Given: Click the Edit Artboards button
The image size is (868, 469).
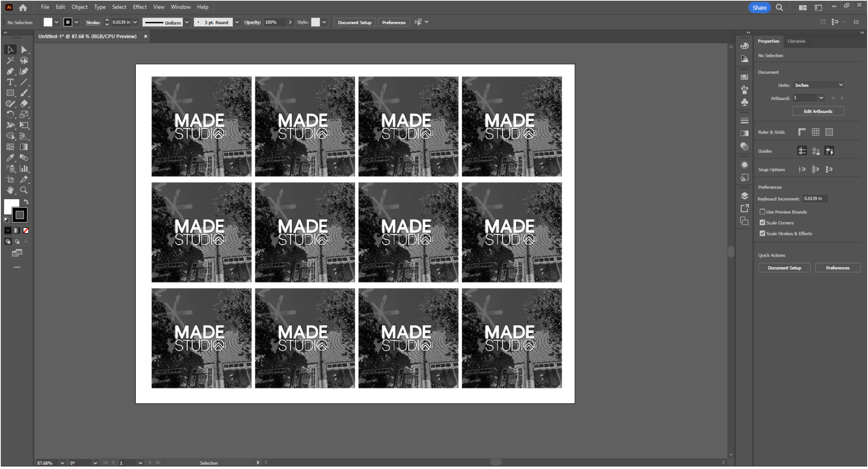Looking at the screenshot, I should click(x=818, y=112).
